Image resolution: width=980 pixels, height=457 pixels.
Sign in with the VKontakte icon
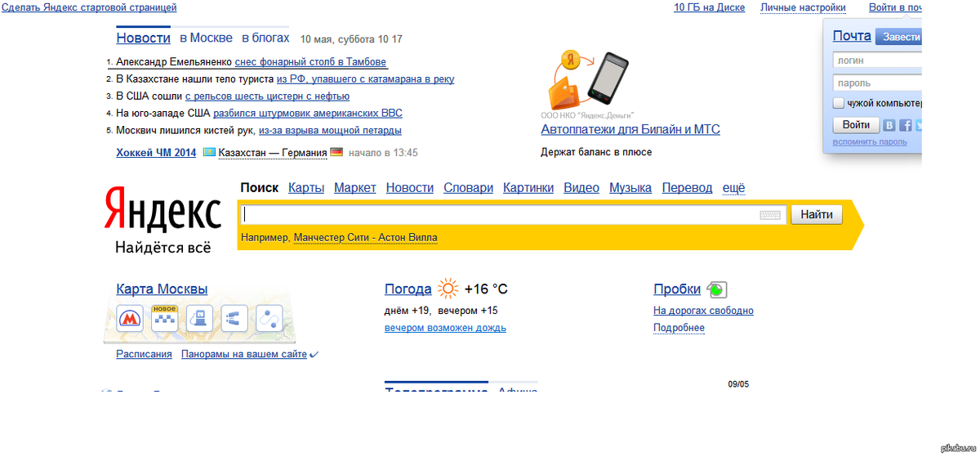(889, 125)
